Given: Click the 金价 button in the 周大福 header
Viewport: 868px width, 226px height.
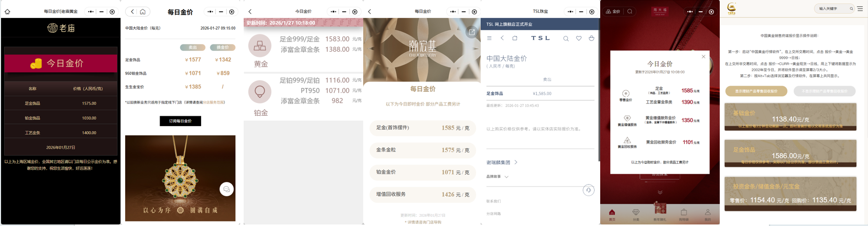Looking at the screenshot, I should (x=613, y=11).
